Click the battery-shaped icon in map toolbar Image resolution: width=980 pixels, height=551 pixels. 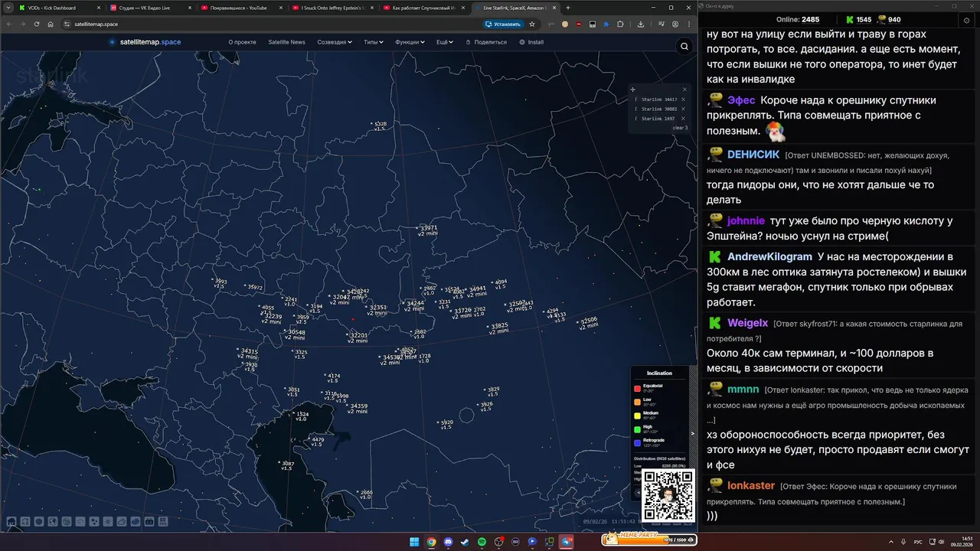point(149,521)
